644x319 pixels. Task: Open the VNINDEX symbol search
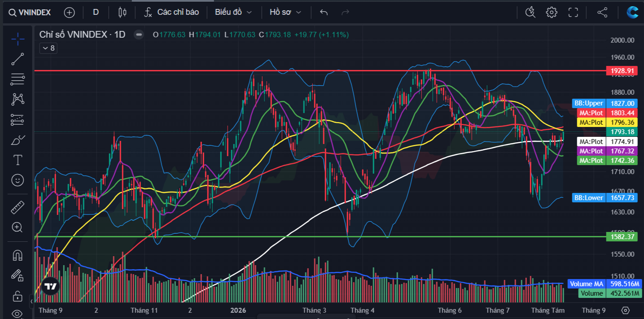pos(30,13)
